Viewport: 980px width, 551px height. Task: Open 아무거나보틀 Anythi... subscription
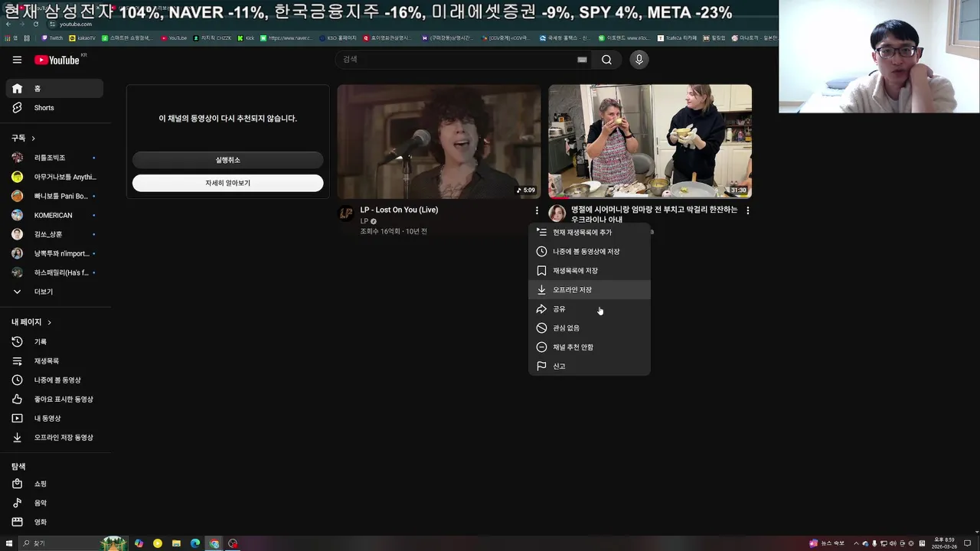(54, 177)
